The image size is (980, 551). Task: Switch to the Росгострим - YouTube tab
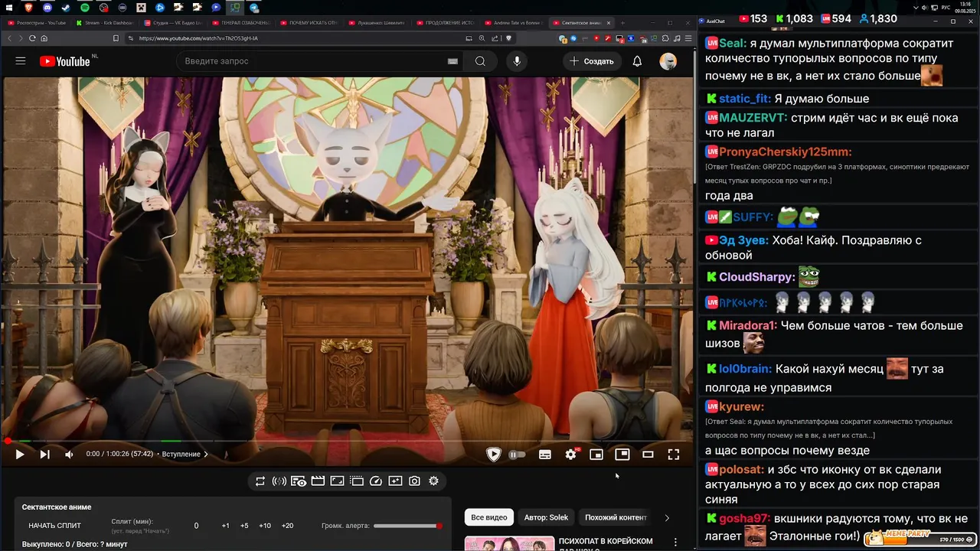pos(36,23)
